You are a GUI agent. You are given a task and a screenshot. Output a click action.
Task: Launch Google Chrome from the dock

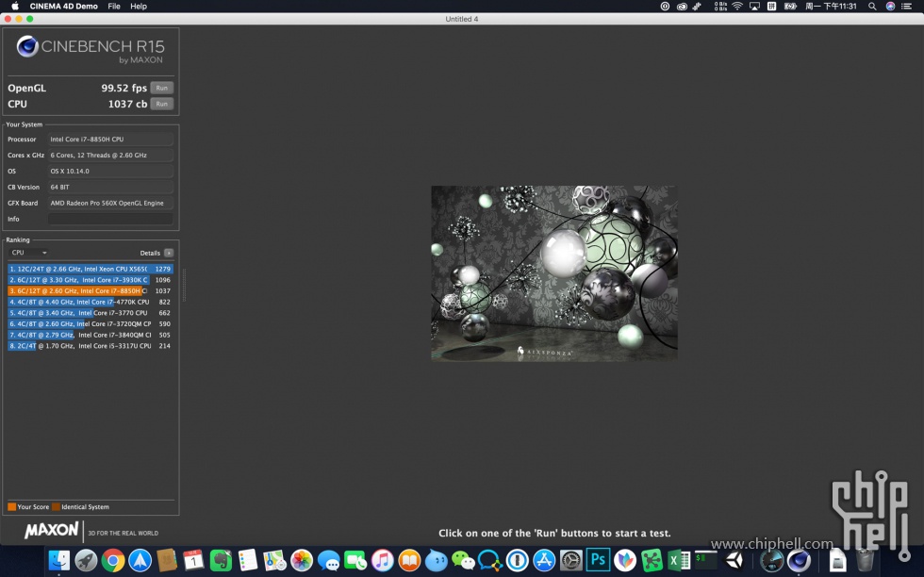tap(112, 560)
